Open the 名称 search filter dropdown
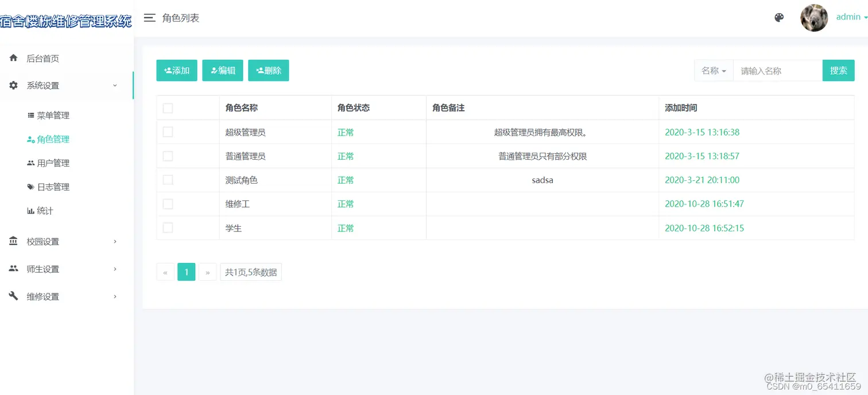The image size is (868, 395). pos(713,70)
